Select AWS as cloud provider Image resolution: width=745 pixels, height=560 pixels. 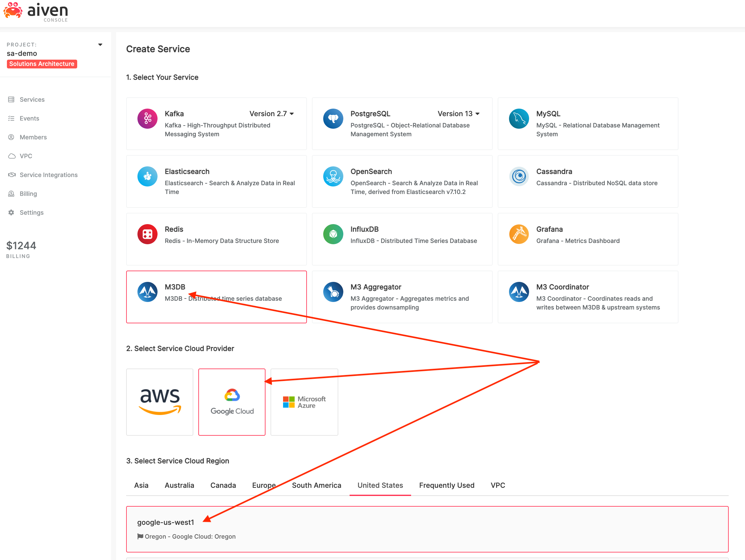160,402
